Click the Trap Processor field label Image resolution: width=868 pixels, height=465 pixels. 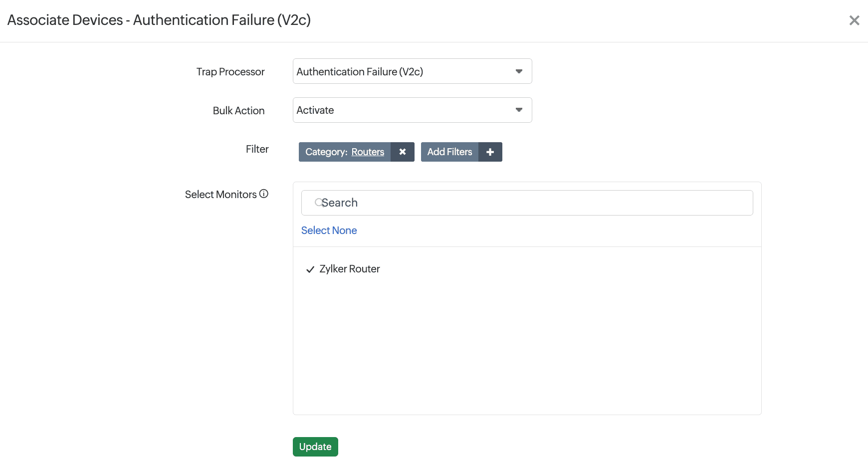(230, 72)
